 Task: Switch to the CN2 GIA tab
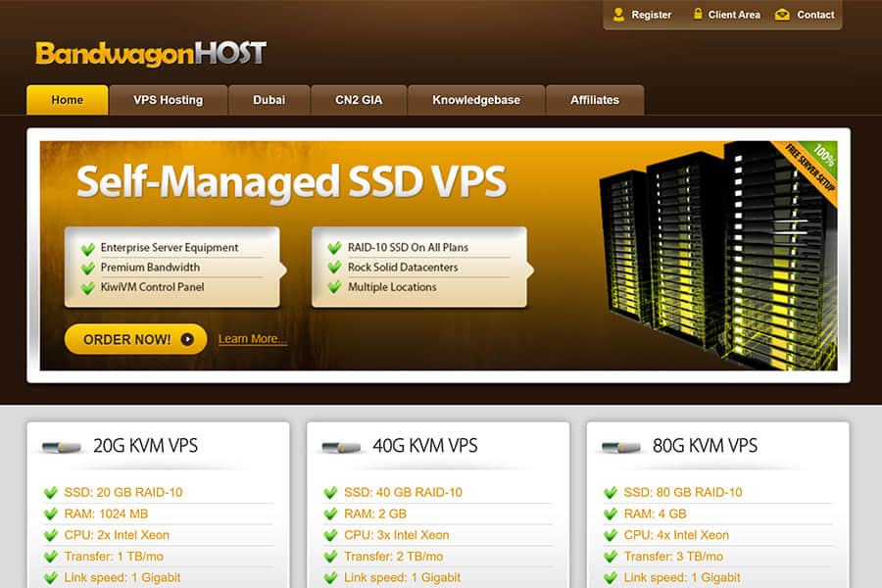359,100
